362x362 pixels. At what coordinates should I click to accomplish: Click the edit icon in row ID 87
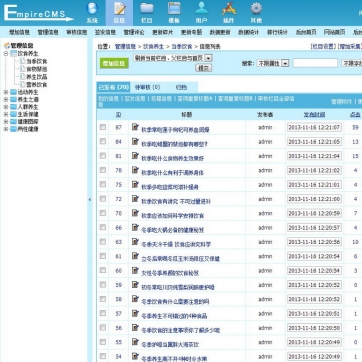click(135, 127)
